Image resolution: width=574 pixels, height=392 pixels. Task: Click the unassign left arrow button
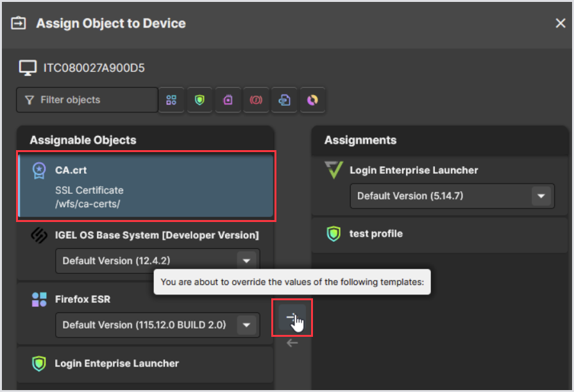pos(292,343)
